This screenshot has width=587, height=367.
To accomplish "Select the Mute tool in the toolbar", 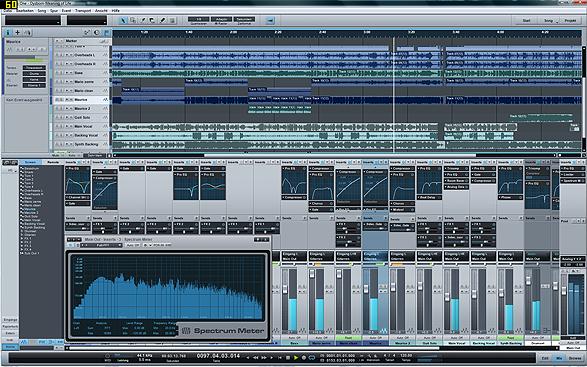I will (x=172, y=20).
